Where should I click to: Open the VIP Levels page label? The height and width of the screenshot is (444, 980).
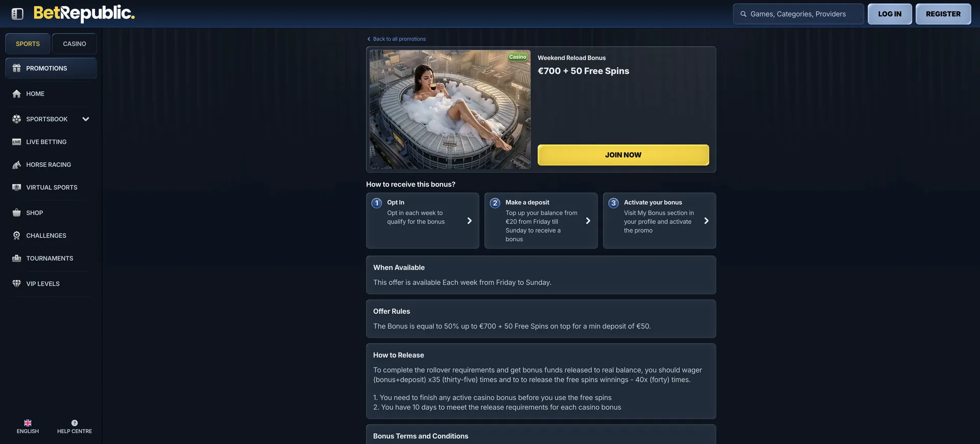(43, 284)
